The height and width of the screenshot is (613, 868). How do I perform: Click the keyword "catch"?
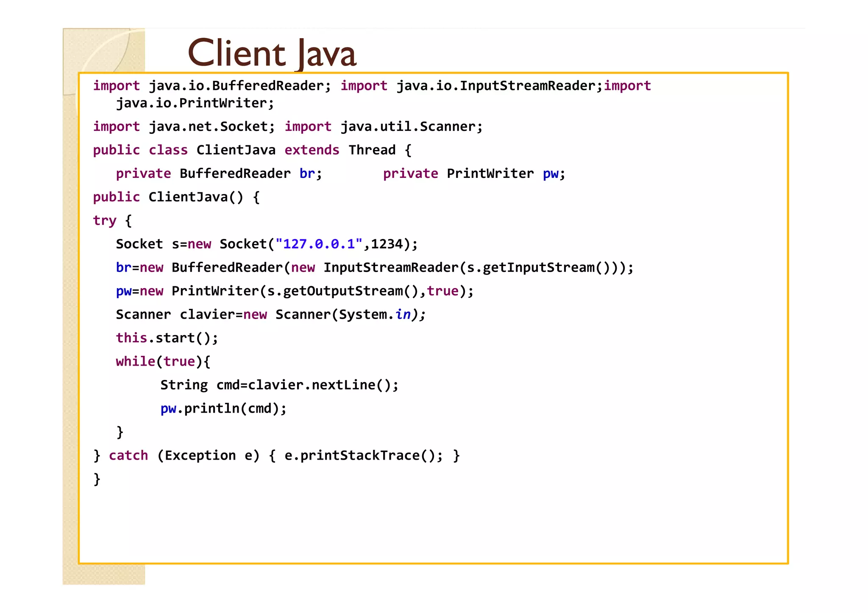128,455
